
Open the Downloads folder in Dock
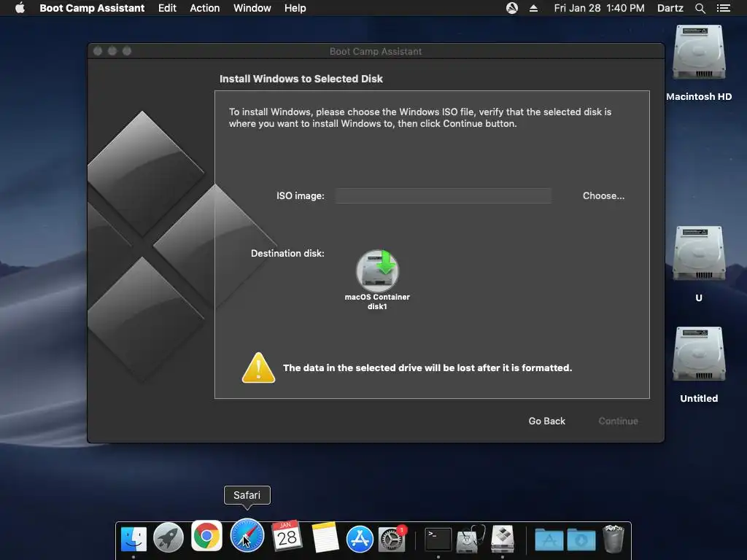(581, 540)
